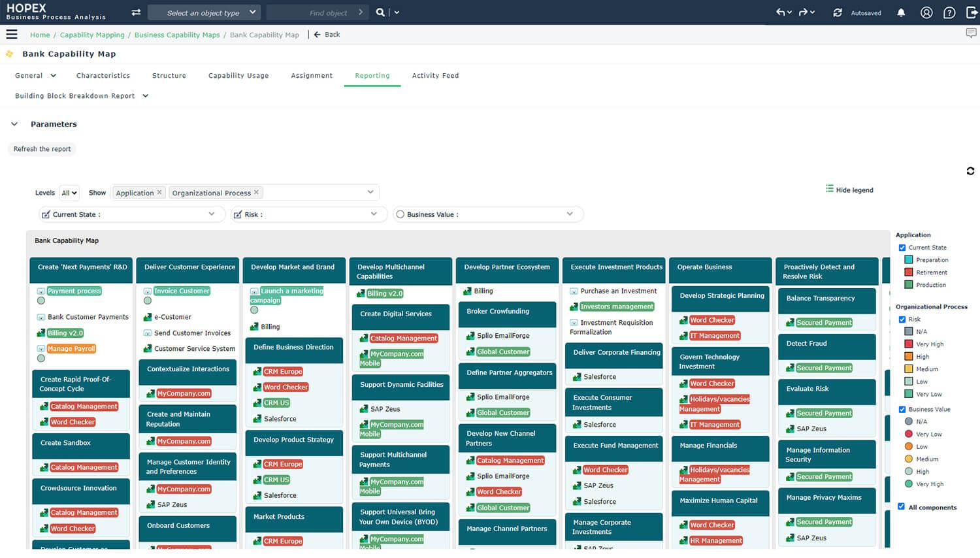
Task: Click the Investors management application icon
Action: coord(574,306)
